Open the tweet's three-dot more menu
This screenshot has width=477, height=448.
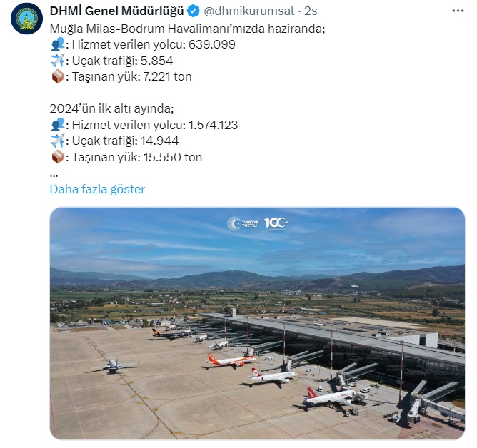pyautogui.click(x=458, y=11)
